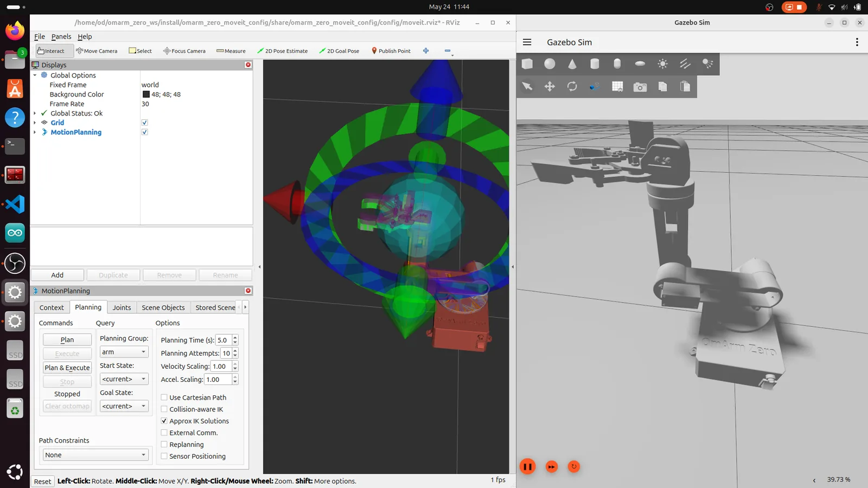The image size is (868, 488).
Task: Select the Move Camera tool
Action: point(97,51)
